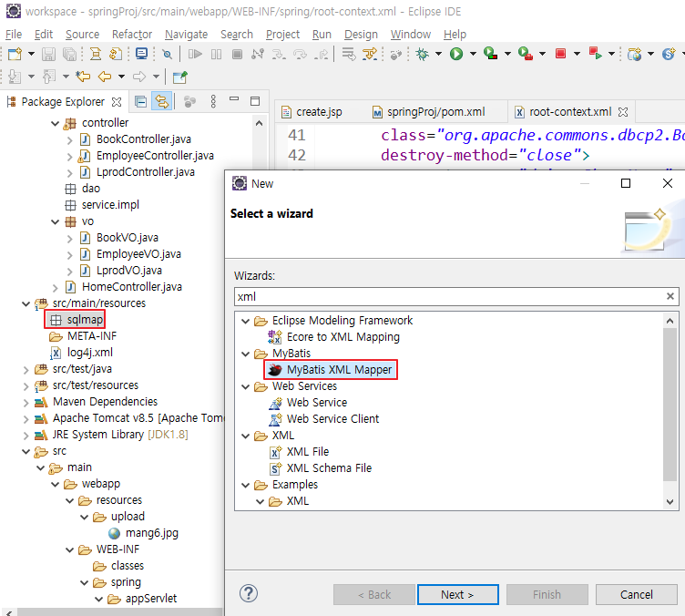This screenshot has width=685, height=616.
Task: Select the sqlmap package
Action: (77, 320)
